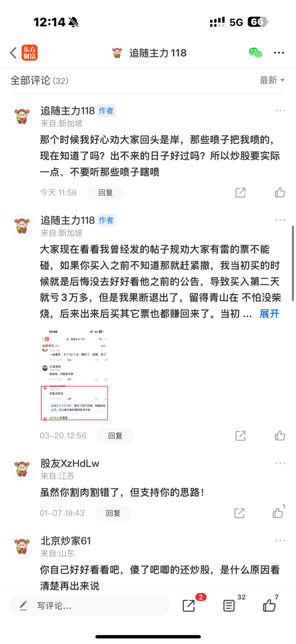Open options menu on 北京炒家61's comment
The height and width of the screenshot is (644, 296).
280,541
